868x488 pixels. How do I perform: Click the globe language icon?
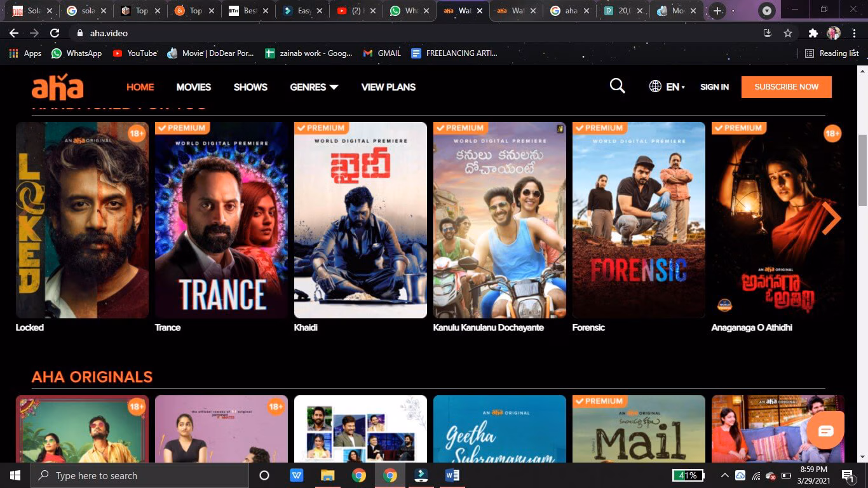click(x=655, y=86)
